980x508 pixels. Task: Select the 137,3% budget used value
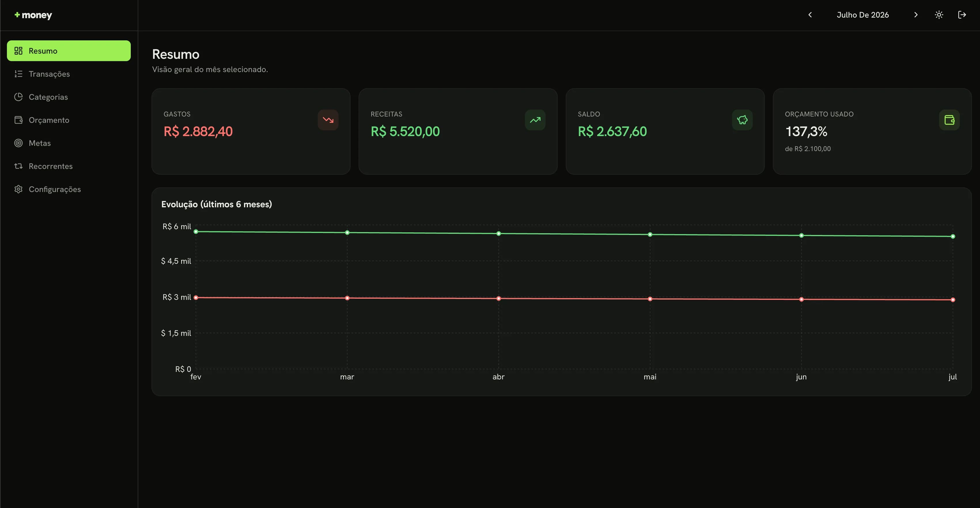(x=806, y=131)
